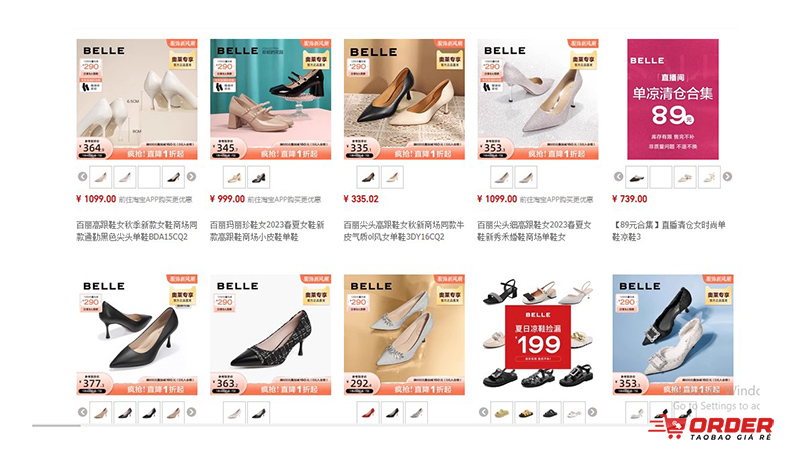Choose the beige pump variant under ¥335 product
800x457 pixels.
392,177
